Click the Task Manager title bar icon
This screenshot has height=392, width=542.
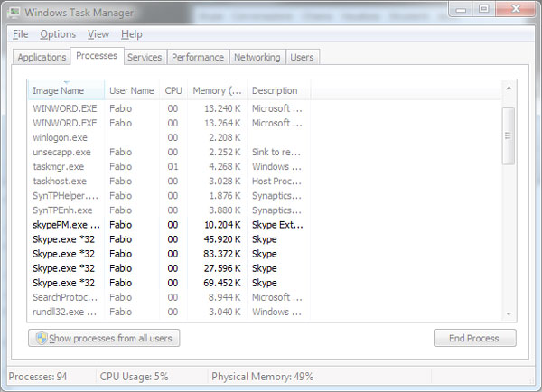[x=14, y=13]
